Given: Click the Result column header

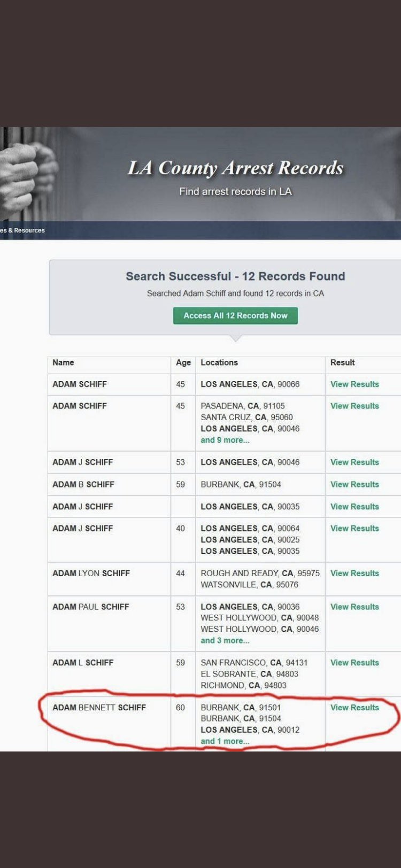Looking at the screenshot, I should (x=343, y=362).
